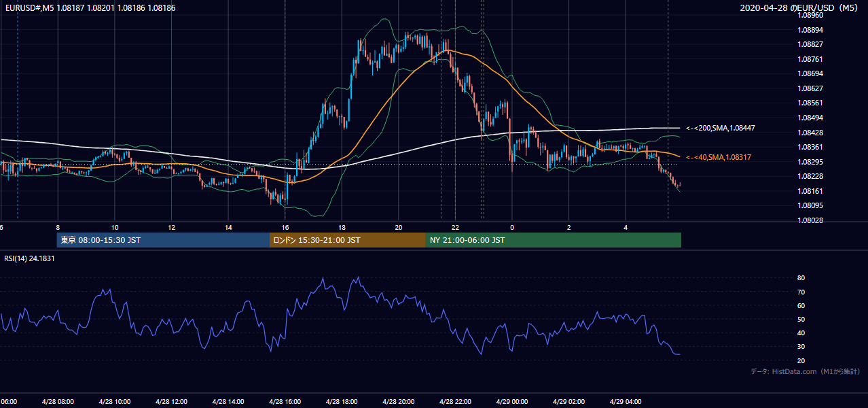Click the 4/29 00:00 time axis label
Image resolution: width=868 pixels, height=408 pixels.
512,401
